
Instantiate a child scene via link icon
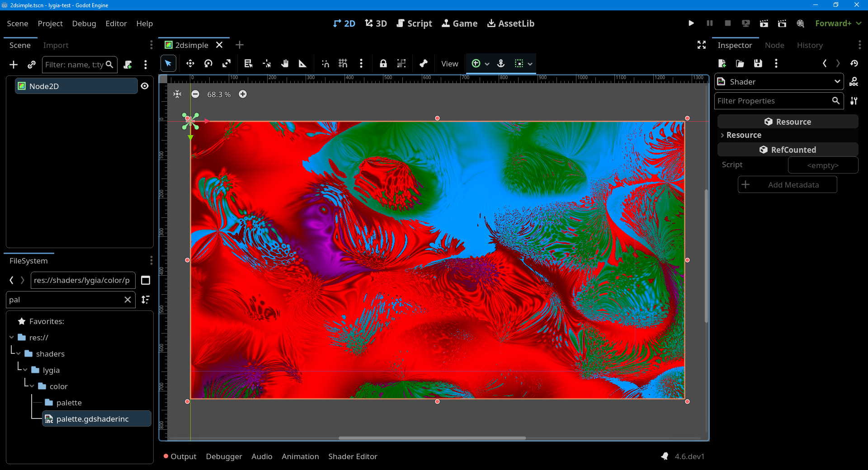click(x=31, y=65)
